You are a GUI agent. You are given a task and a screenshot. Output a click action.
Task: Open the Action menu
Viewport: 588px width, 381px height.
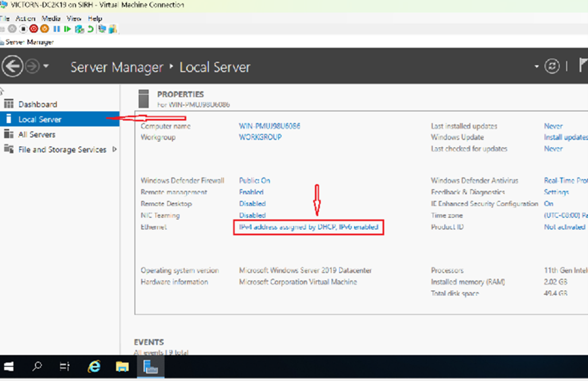coord(25,18)
